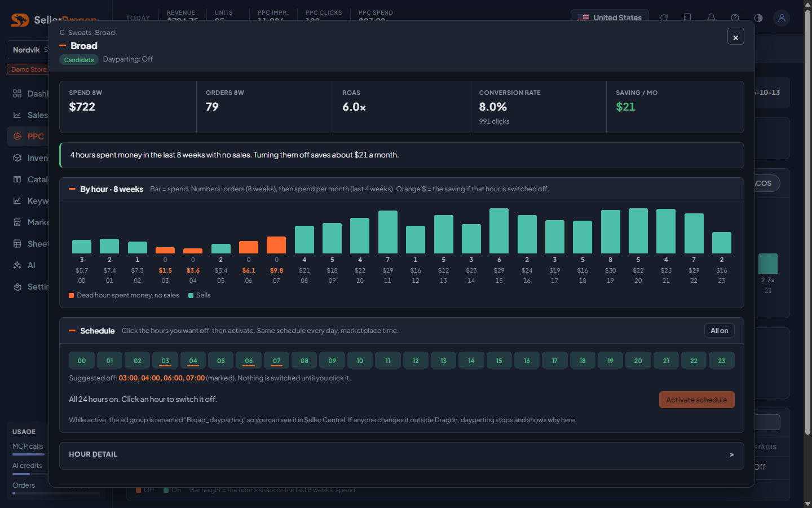
Task: Click the refresh icon in the top bar
Action: tap(664, 17)
